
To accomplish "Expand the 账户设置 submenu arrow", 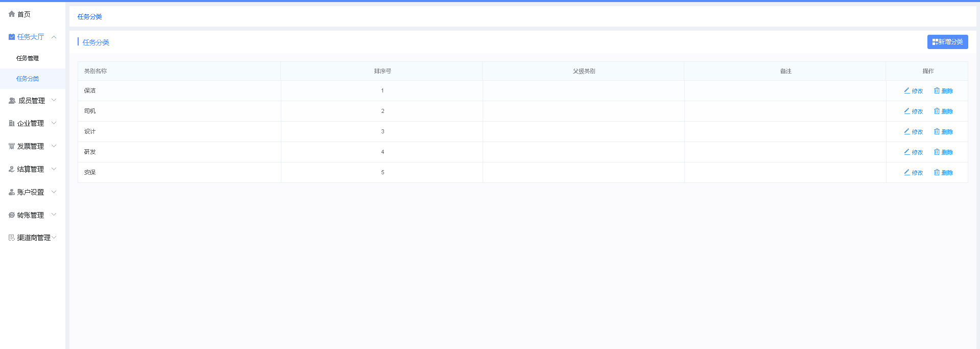I will point(54,192).
